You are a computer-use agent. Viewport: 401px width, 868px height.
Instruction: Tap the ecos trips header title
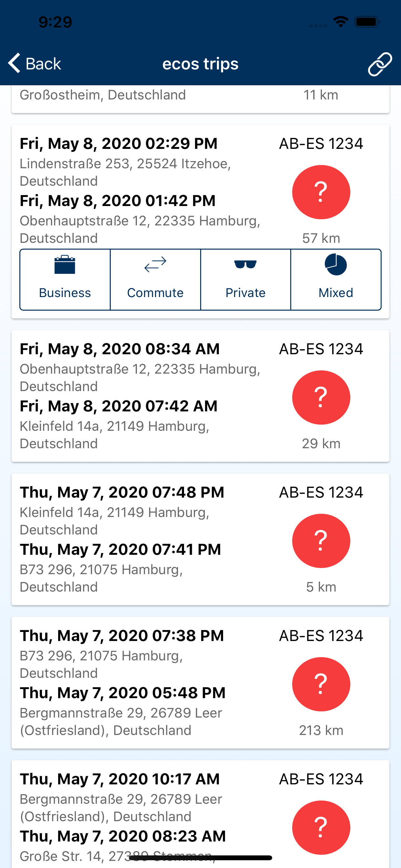coord(200,64)
